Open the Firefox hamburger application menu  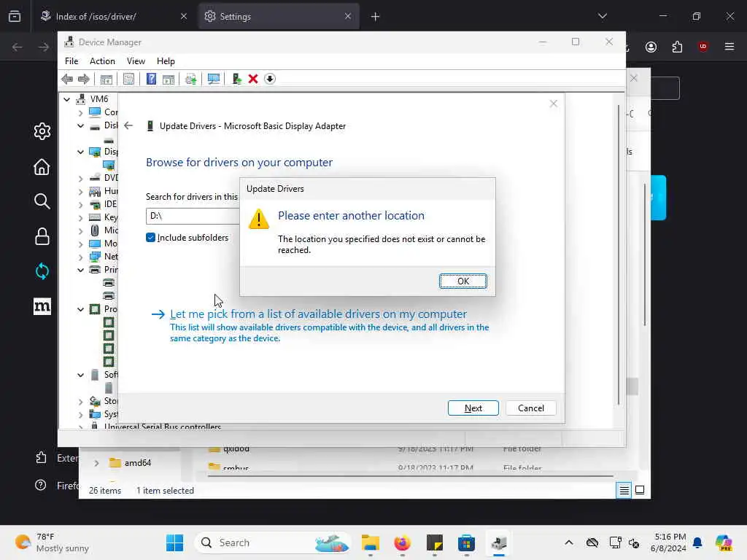729,47
